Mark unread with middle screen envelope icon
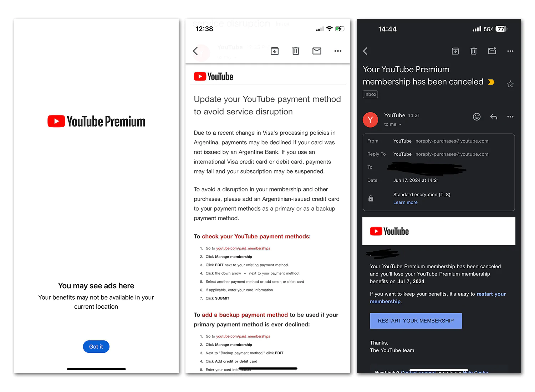The image size is (535, 392). pos(317,51)
